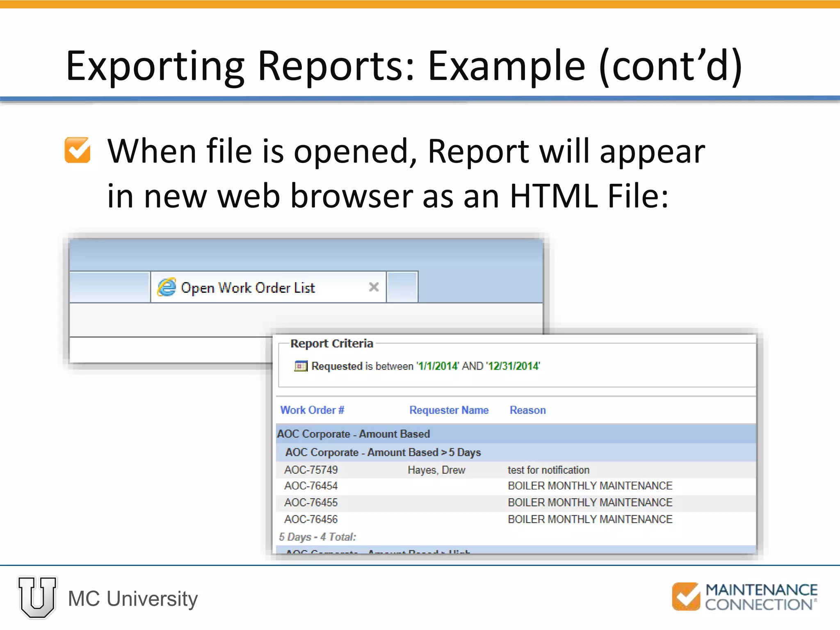Click the MC University U logo
Image resolution: width=840 pixels, height=630 pixels.
[x=37, y=598]
